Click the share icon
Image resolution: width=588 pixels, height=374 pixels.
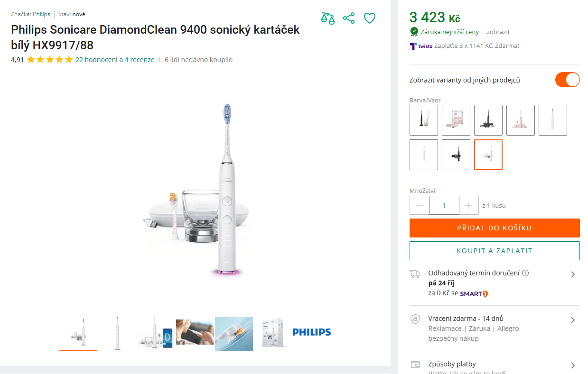click(349, 18)
